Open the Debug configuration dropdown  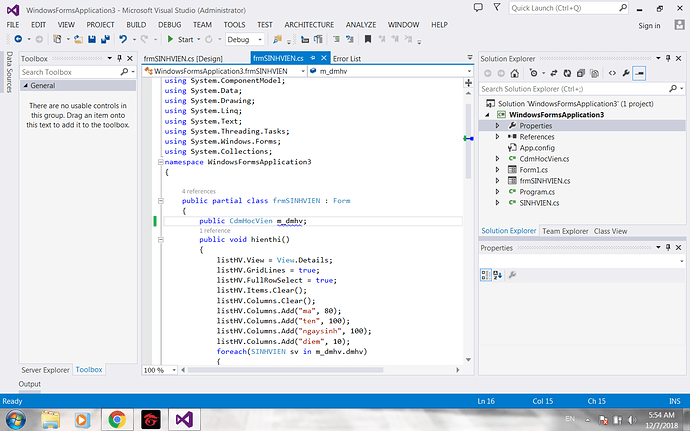[244, 40]
